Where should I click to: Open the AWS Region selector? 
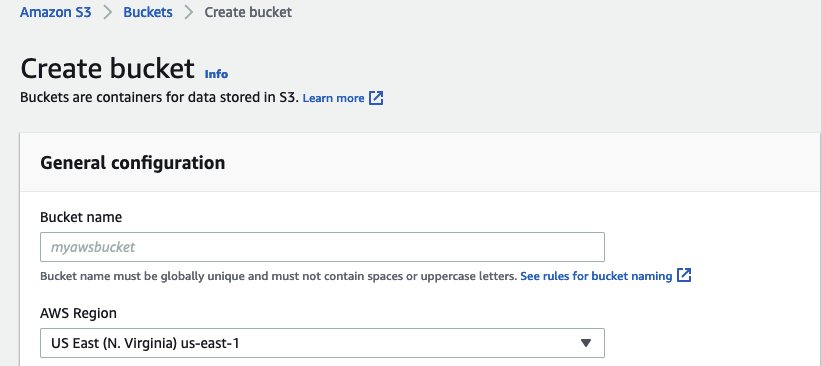pos(322,343)
